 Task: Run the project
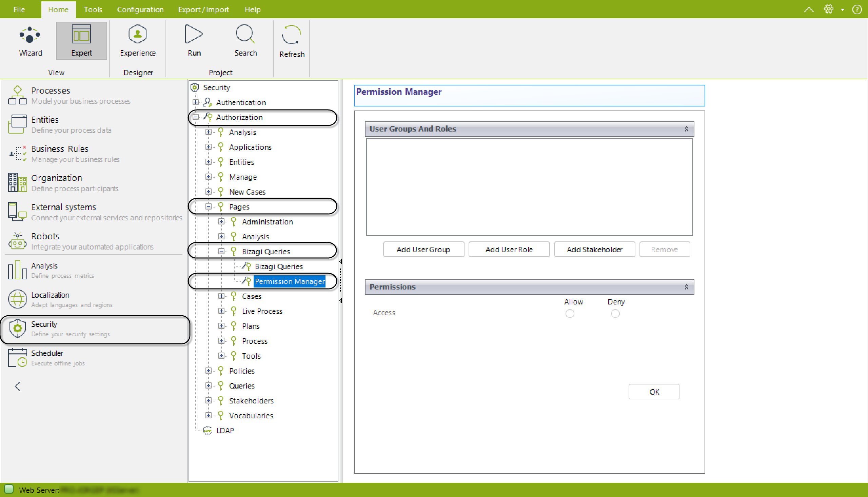coord(194,41)
